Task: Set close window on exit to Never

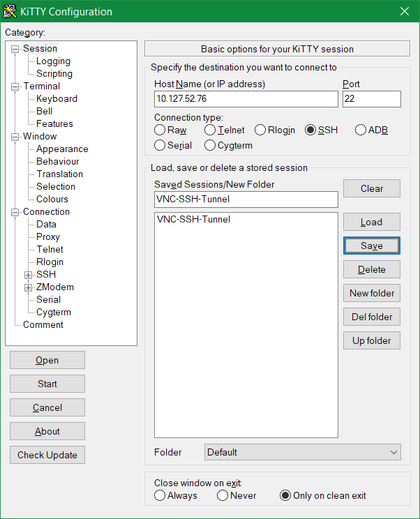Action: point(223,496)
